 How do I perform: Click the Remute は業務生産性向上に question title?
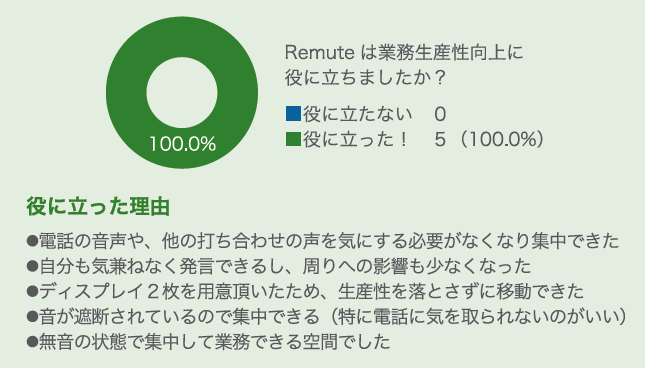tap(404, 53)
